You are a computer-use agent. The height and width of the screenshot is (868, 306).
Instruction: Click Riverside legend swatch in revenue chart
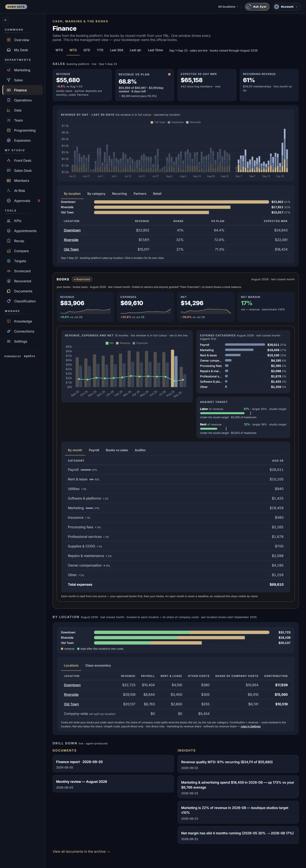(x=187, y=122)
